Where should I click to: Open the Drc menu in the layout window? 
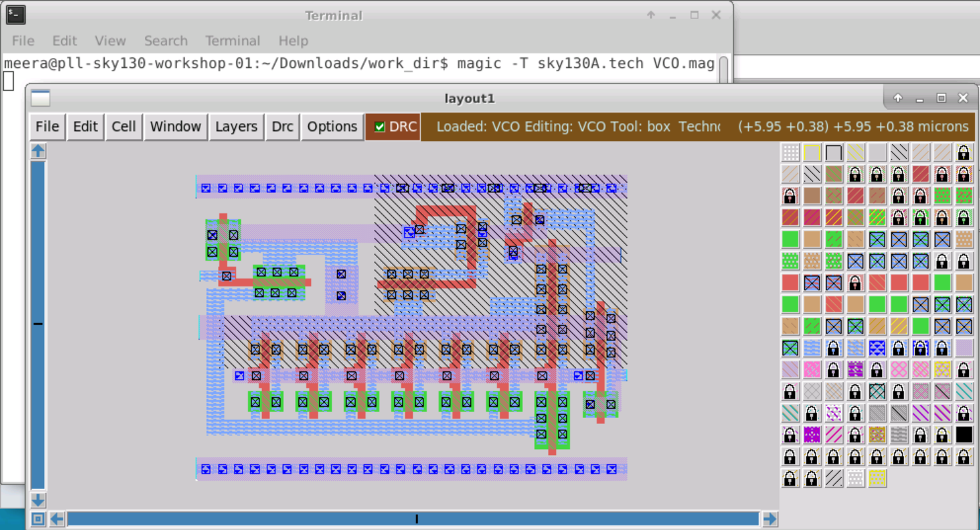282,126
